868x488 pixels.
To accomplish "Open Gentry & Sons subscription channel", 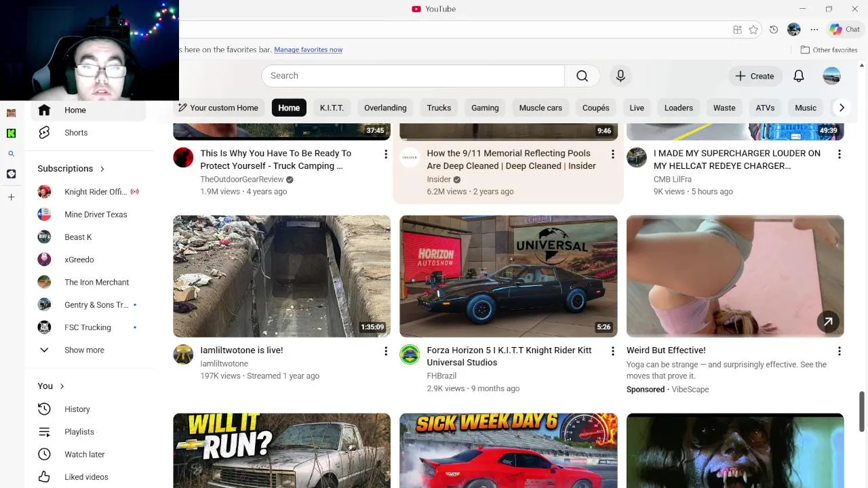I will [89, 305].
